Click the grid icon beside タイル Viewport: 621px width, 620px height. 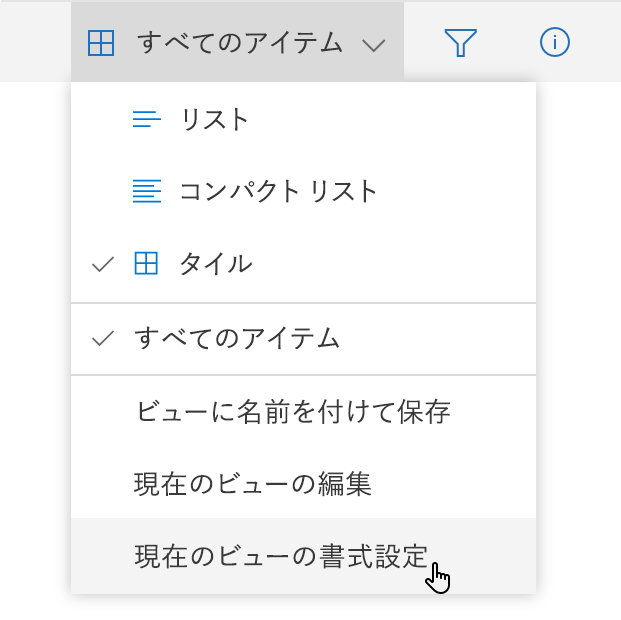click(x=146, y=263)
